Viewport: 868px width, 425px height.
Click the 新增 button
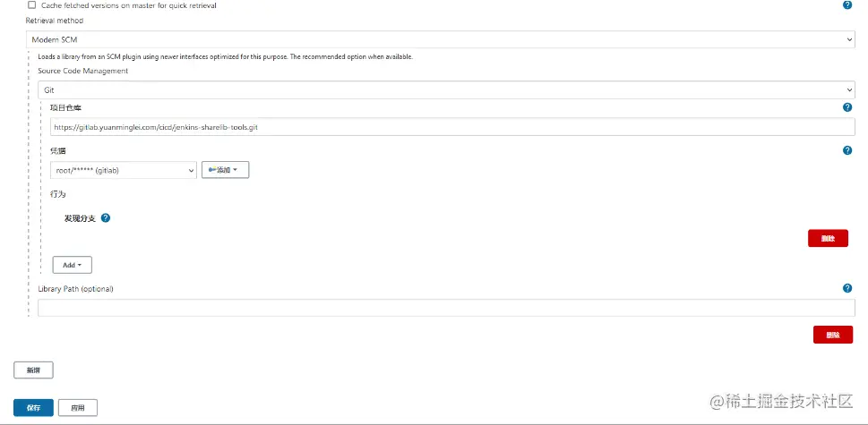tap(33, 370)
